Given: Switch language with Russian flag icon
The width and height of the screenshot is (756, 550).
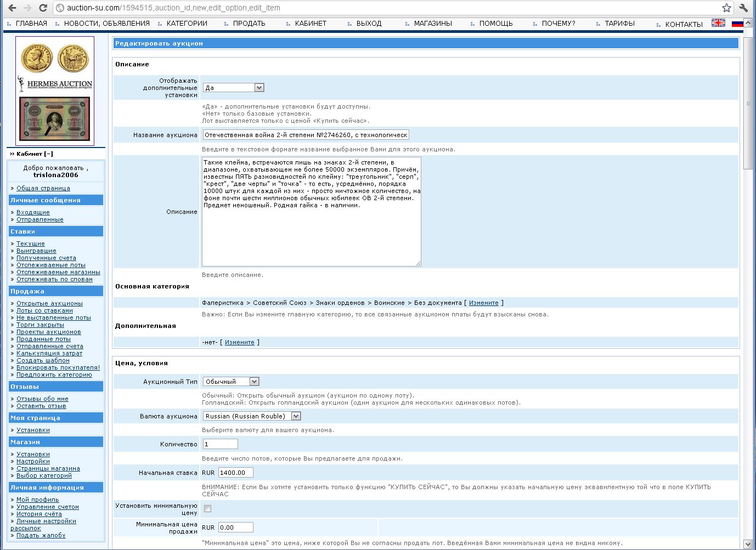Looking at the screenshot, I should tap(737, 23).
